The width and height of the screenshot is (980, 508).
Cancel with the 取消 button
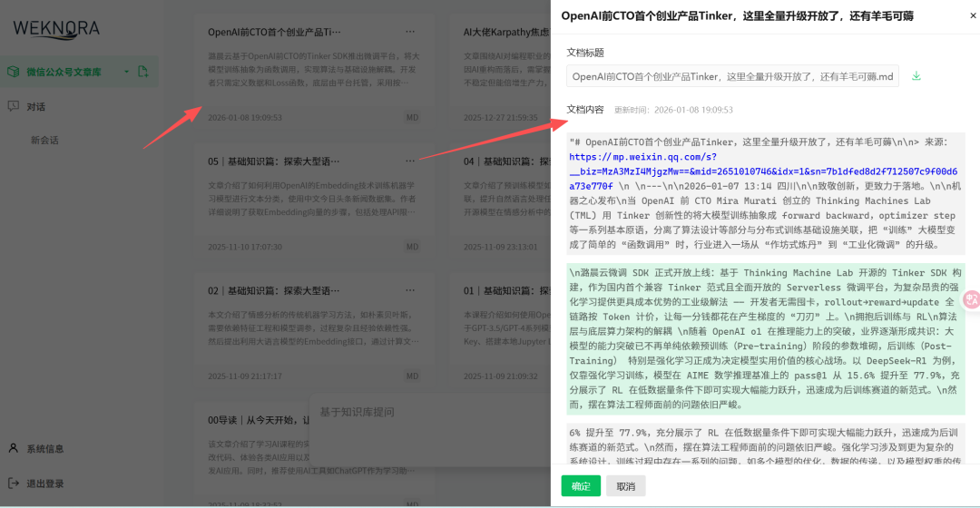625,486
